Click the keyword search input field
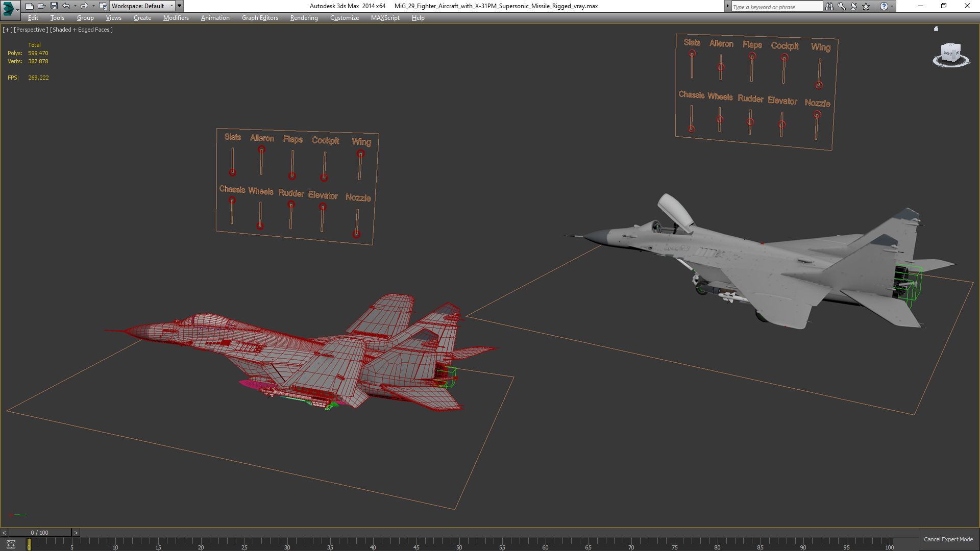The image size is (980, 551). 776,7
